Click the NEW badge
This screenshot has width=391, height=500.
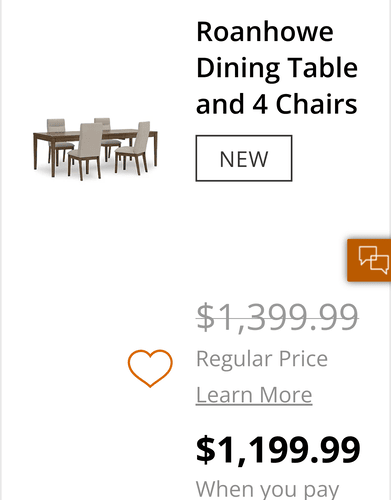coord(244,158)
